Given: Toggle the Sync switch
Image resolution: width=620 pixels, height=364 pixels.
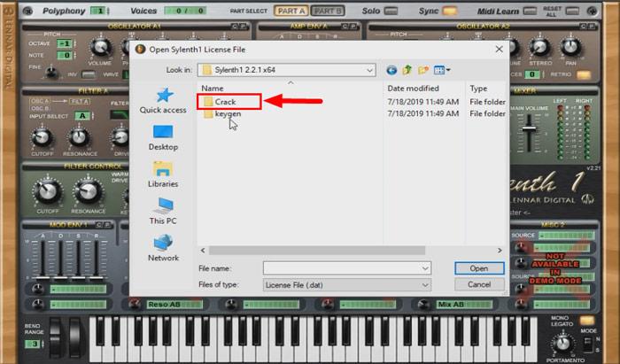Looking at the screenshot, I should 450,11.
